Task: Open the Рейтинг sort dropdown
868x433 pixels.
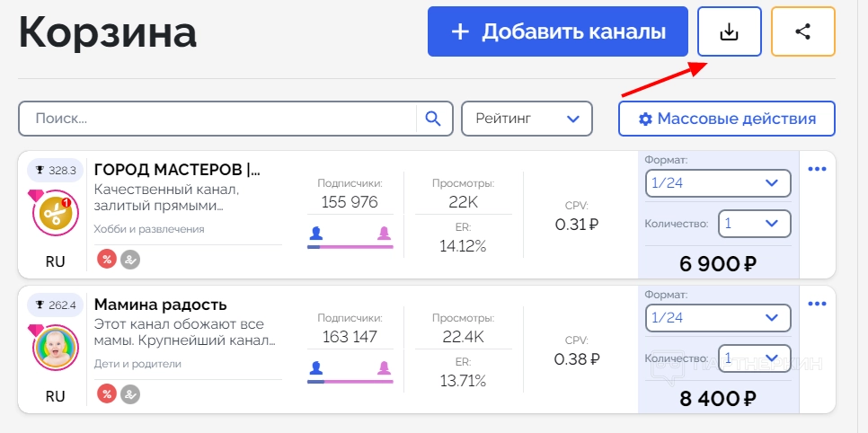Action: click(x=527, y=119)
